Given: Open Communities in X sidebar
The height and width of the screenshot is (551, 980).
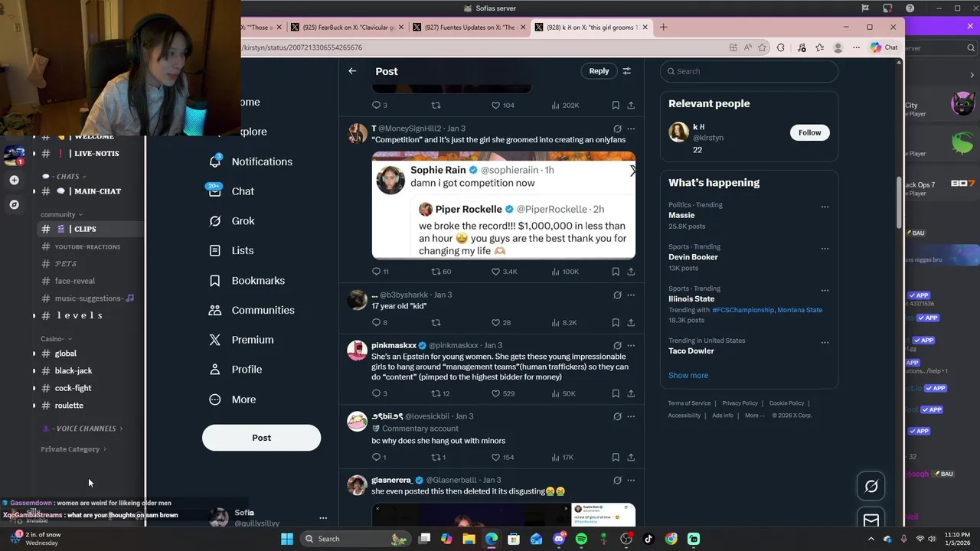Looking at the screenshot, I should tap(252, 310).
